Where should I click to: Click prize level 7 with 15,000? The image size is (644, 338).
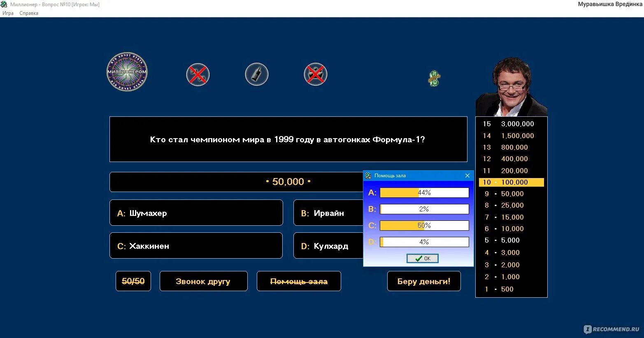[511, 217]
